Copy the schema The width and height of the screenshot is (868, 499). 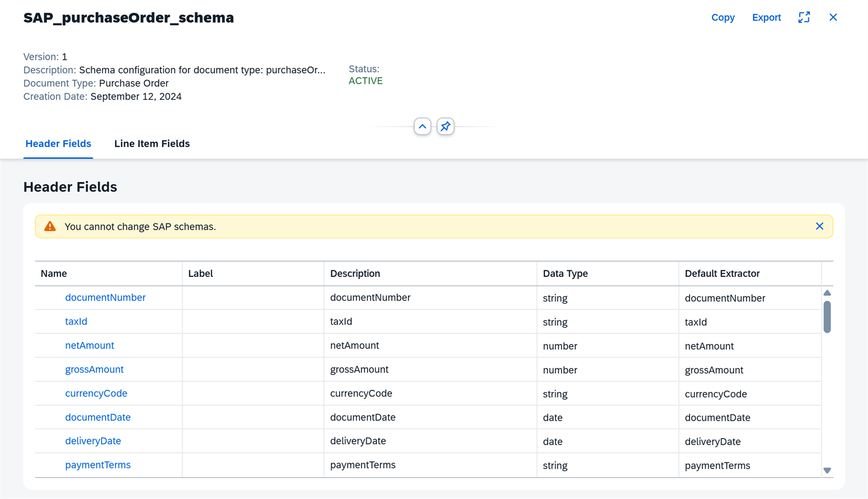[x=723, y=17]
